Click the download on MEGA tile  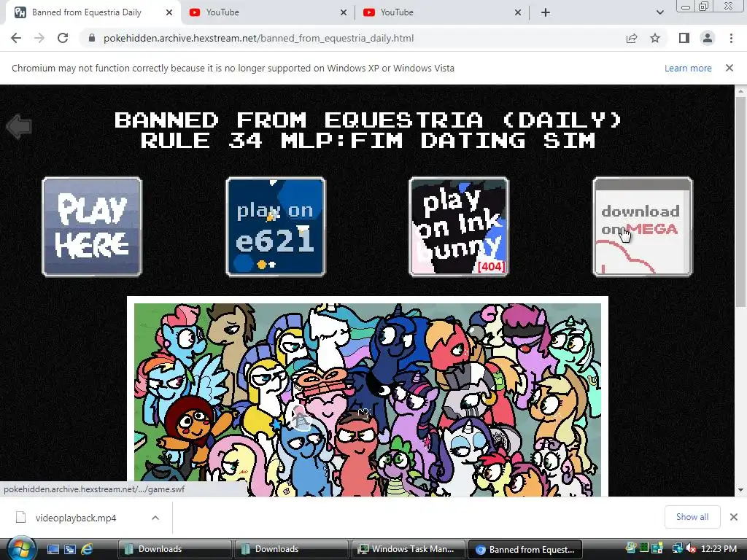(643, 227)
